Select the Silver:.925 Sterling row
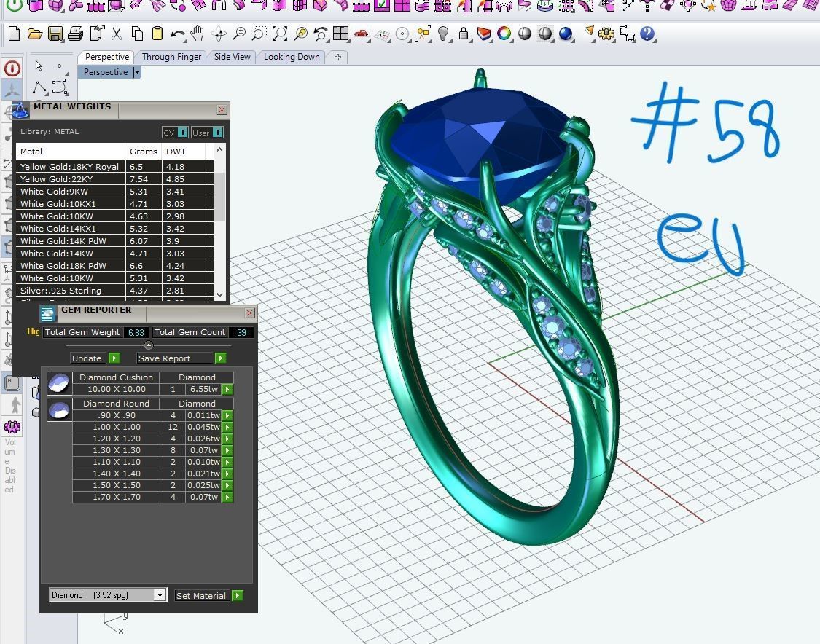Screen dimensions: 820x644 tap(114, 291)
